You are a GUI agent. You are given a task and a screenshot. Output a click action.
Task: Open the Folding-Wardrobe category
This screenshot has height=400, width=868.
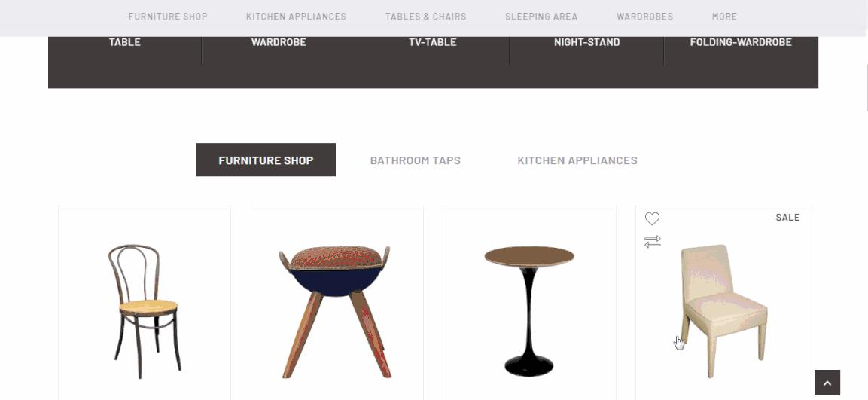(741, 42)
